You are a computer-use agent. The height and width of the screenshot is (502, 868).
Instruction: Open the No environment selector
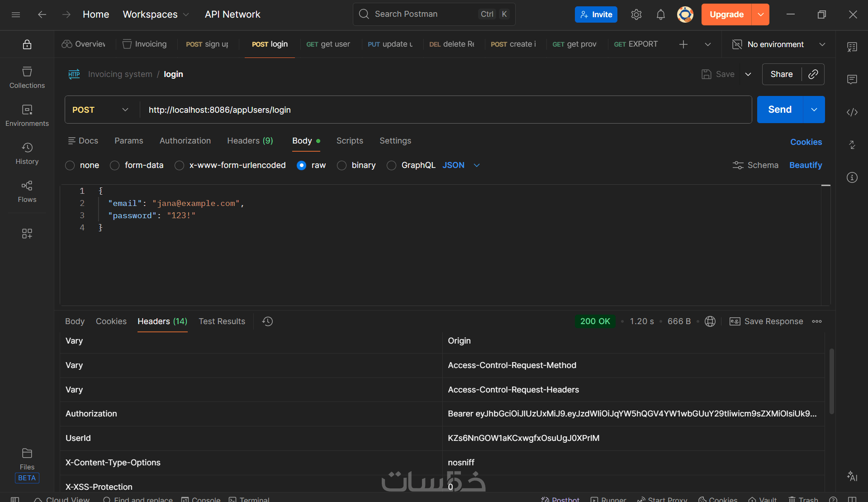778,44
